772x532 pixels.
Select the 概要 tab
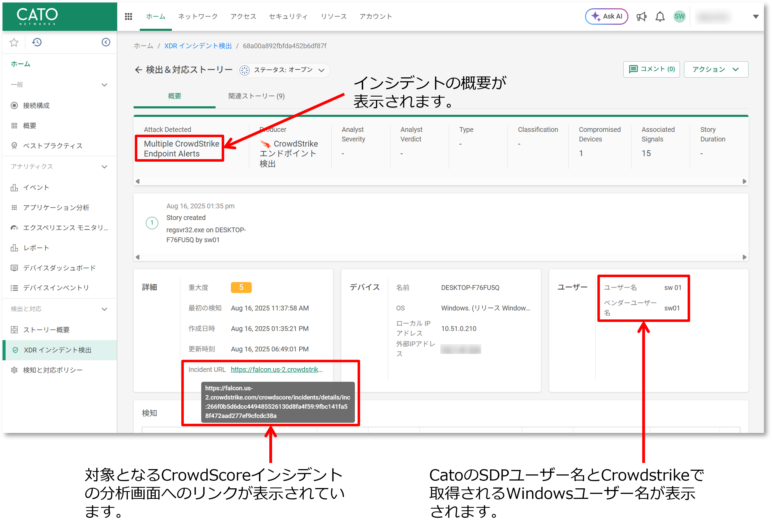pos(175,96)
